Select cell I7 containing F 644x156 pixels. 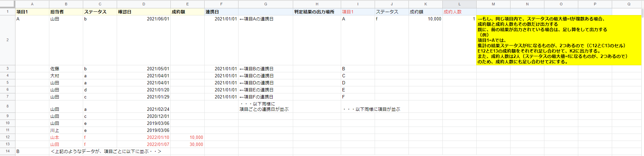click(358, 97)
